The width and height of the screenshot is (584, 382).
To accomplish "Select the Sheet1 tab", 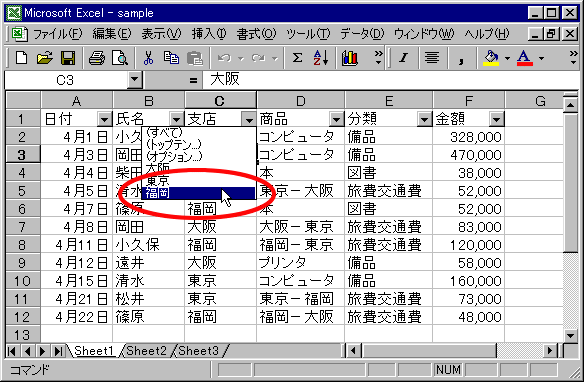I will [x=94, y=351].
